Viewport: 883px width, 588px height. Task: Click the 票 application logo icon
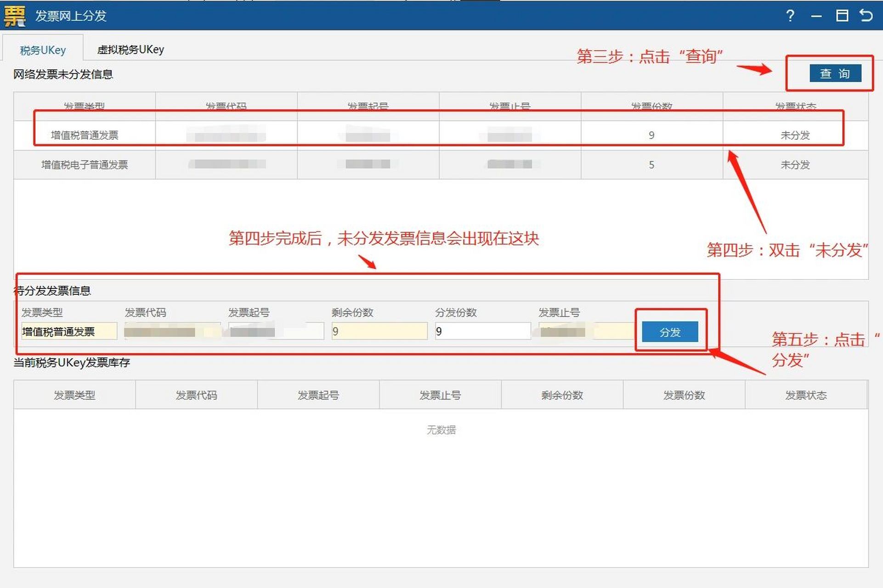click(15, 16)
